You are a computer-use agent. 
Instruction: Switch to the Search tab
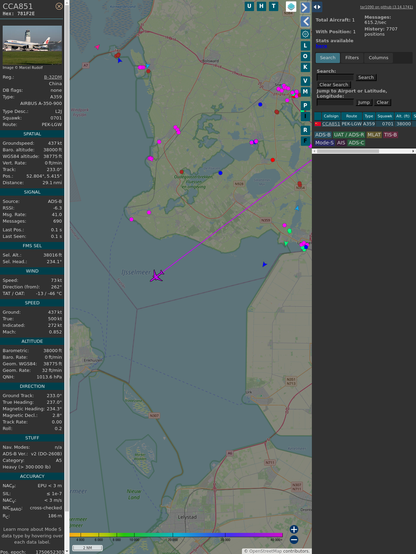[x=328, y=58]
